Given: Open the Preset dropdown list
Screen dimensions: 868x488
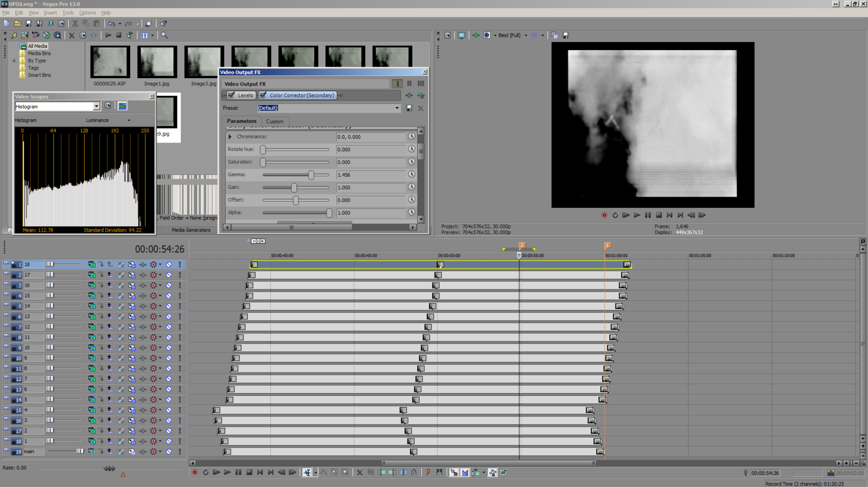Looking at the screenshot, I should pos(397,108).
